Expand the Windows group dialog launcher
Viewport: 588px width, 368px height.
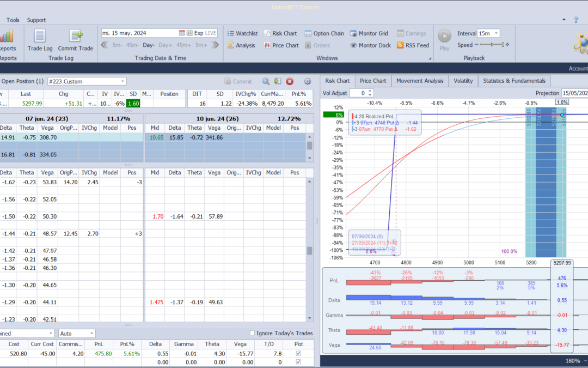(430, 58)
